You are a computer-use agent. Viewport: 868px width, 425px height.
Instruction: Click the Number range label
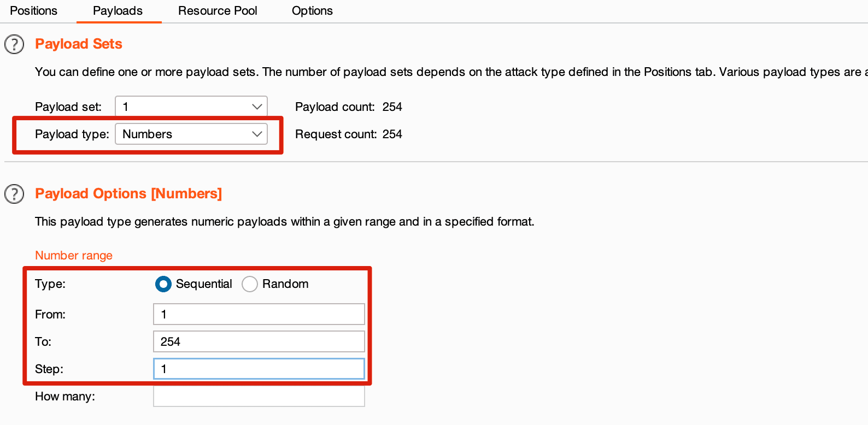click(74, 256)
